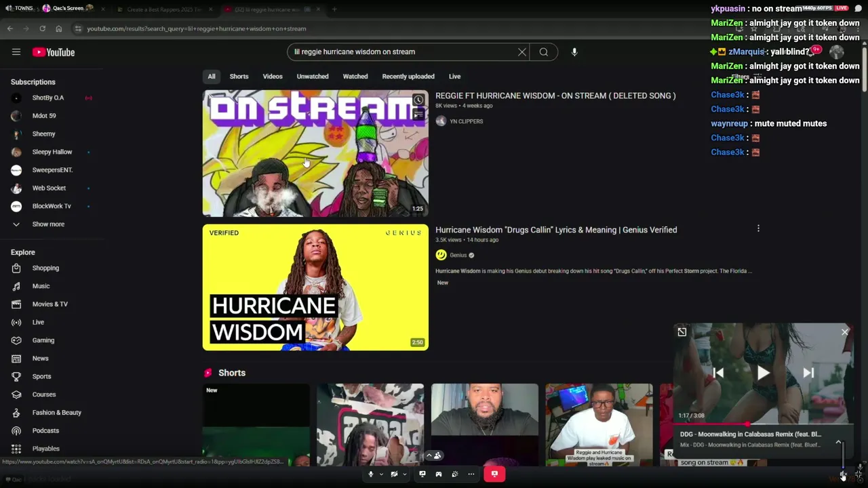Mute the call microphone
Screen dimensions: 868x488
(x=370, y=474)
